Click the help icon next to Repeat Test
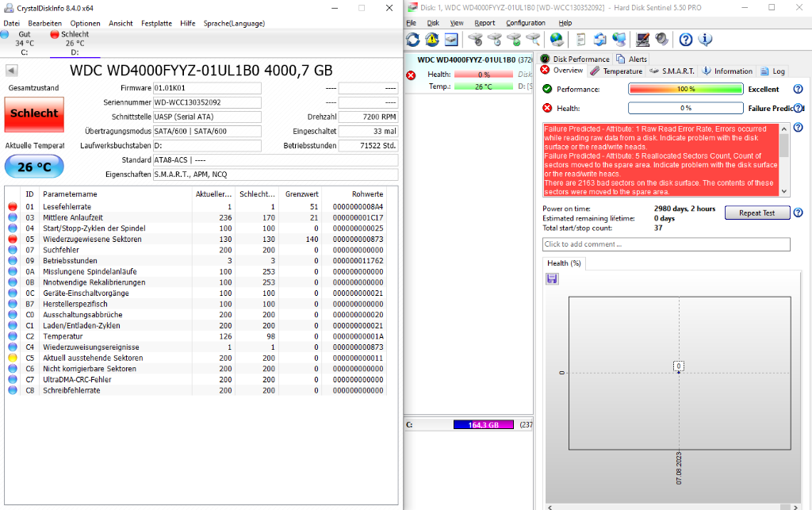812x510 pixels. tap(798, 213)
